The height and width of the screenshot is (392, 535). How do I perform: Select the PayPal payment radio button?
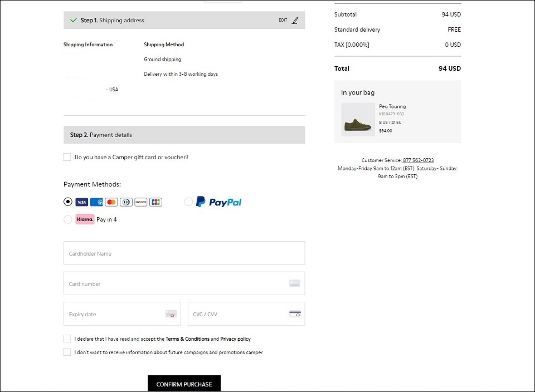[188, 202]
